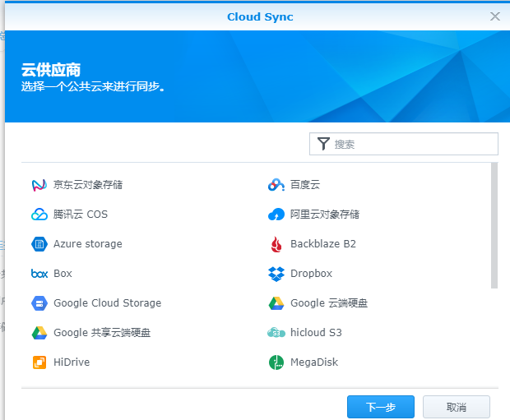Select the hicloud S3 icon

pyautogui.click(x=276, y=333)
